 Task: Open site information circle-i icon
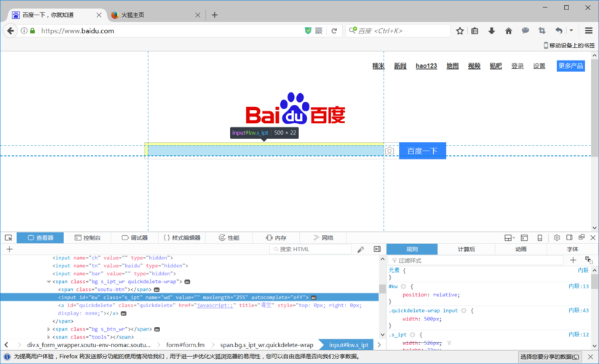(x=24, y=31)
